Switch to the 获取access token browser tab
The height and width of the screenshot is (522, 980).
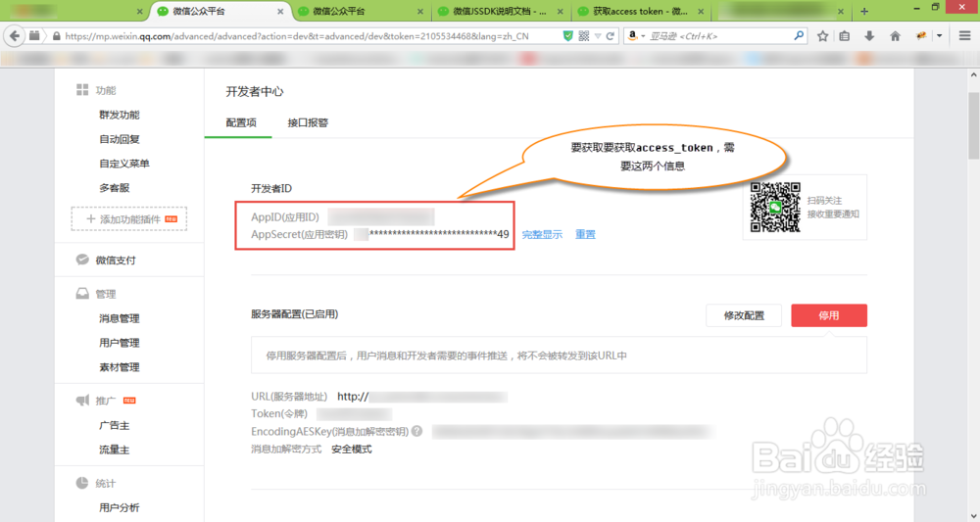pyautogui.click(x=639, y=11)
